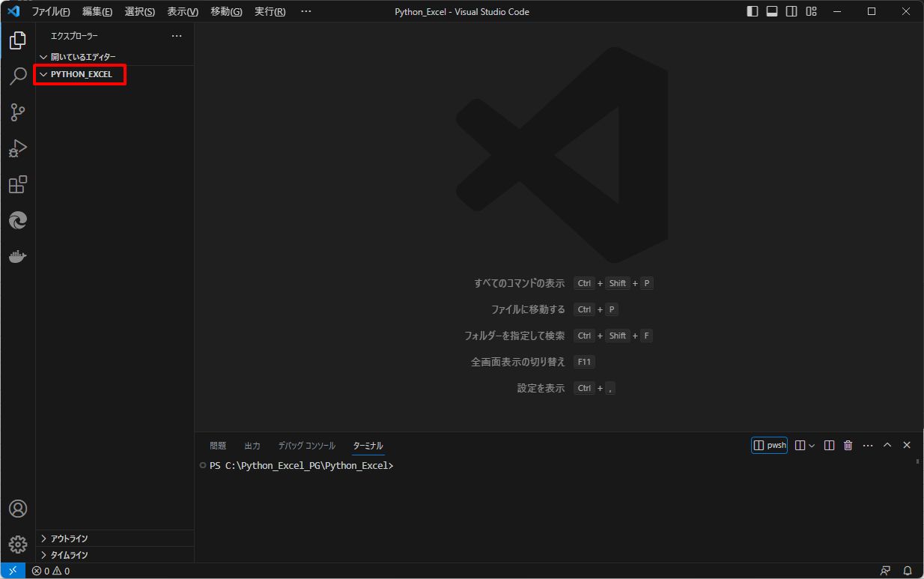The height and width of the screenshot is (579, 924).
Task: Select the ターミナル panel tab
Action: click(x=368, y=446)
